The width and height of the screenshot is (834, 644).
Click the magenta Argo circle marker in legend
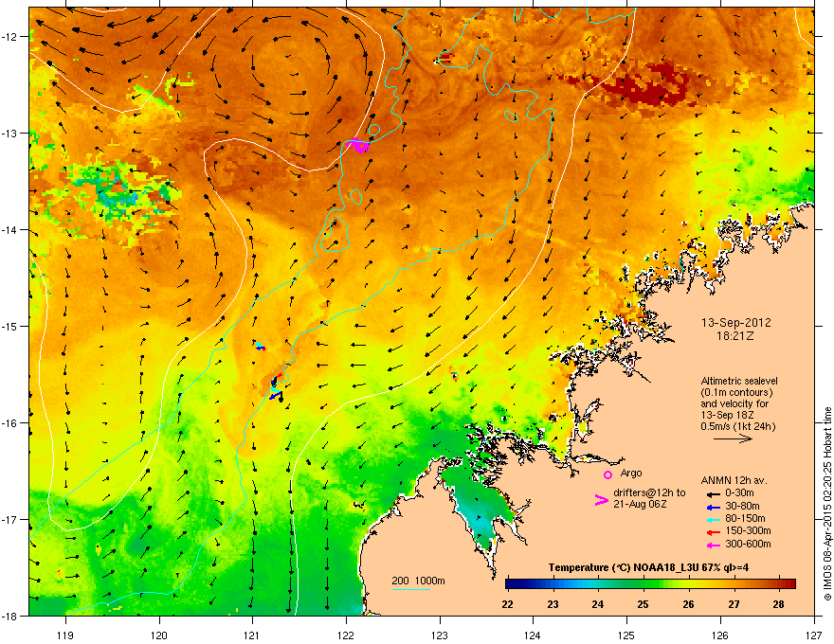607,474
